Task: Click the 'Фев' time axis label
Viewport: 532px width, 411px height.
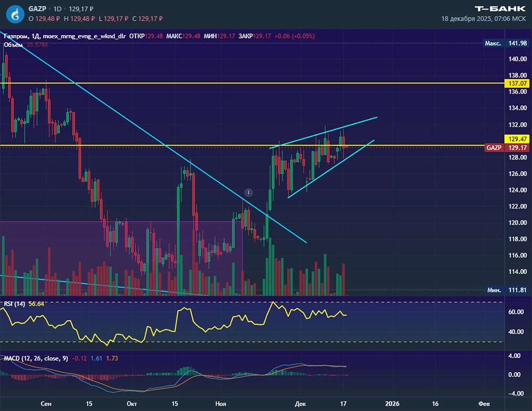Action: 484,404
